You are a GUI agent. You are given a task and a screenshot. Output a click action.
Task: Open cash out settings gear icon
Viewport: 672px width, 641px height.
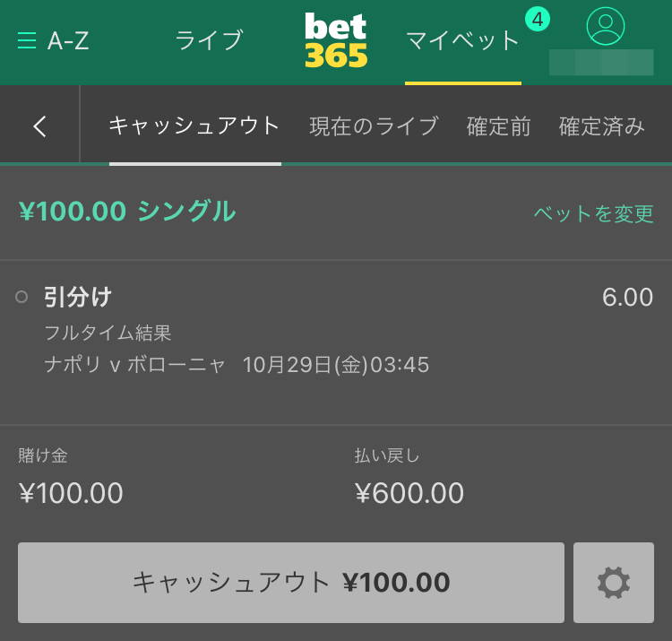pyautogui.click(x=613, y=582)
